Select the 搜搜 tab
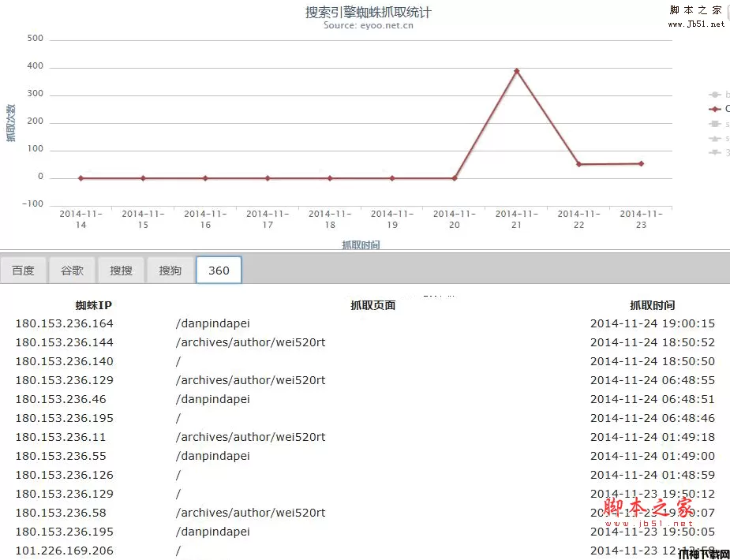This screenshot has height=560, width=730. pos(121,270)
